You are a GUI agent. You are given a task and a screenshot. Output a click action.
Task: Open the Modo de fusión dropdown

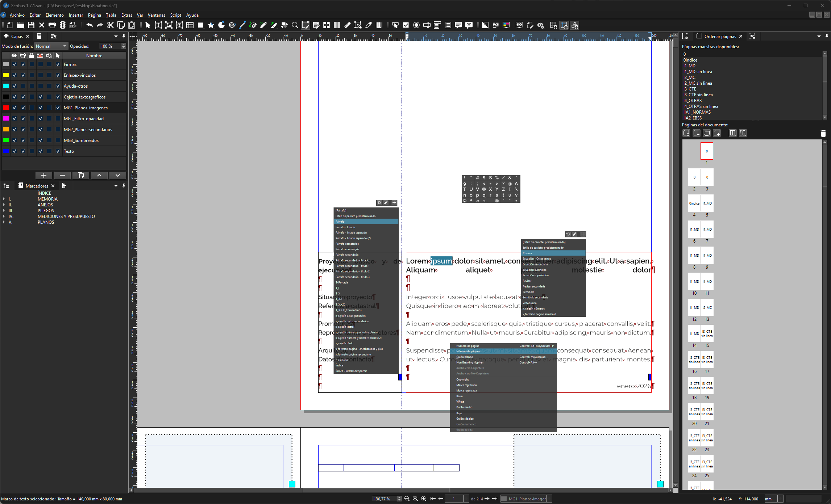tap(51, 46)
